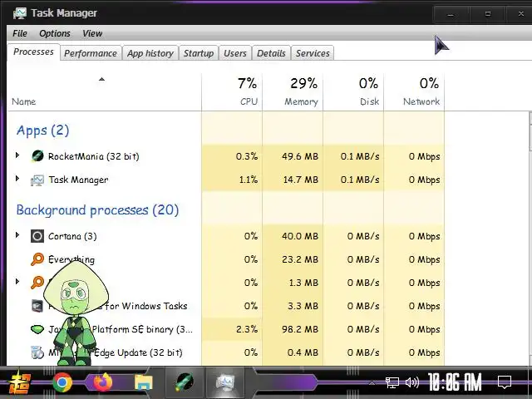532x399 pixels.
Task: Click the Task Manager taskbar button
Action: click(x=225, y=382)
